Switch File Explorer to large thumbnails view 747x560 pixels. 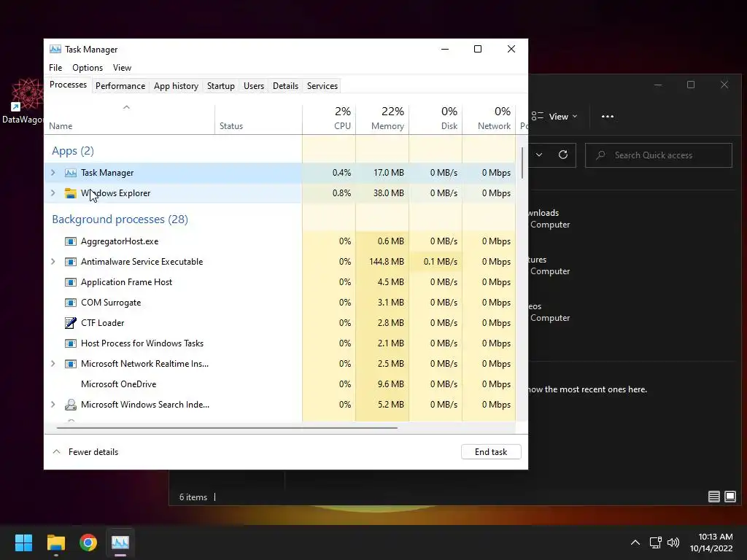tap(729, 497)
